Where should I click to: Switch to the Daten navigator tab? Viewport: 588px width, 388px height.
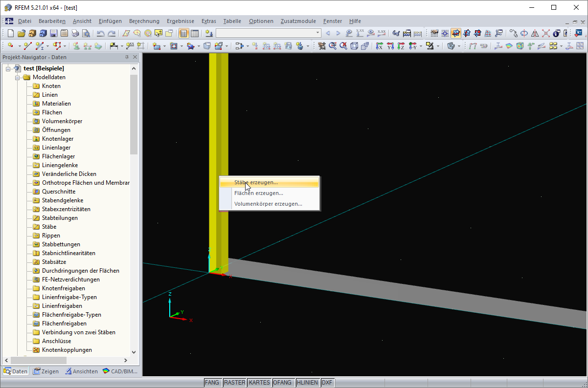click(16, 371)
